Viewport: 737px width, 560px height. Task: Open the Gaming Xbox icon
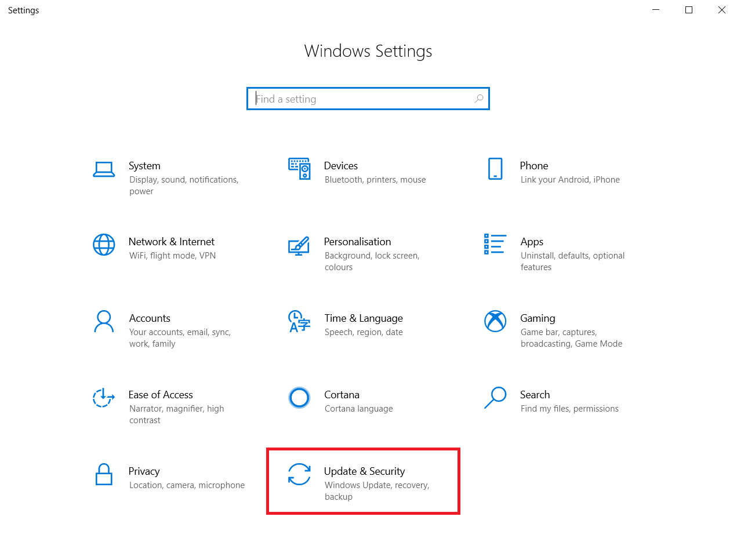click(x=495, y=321)
